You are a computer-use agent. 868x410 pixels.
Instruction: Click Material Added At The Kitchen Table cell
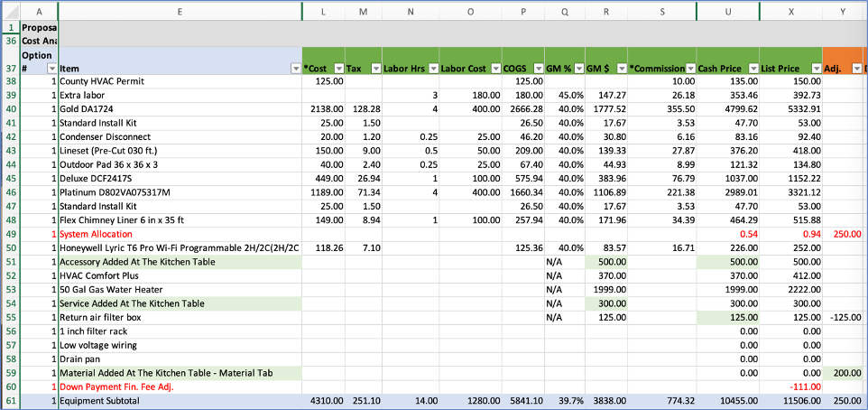(x=180, y=372)
